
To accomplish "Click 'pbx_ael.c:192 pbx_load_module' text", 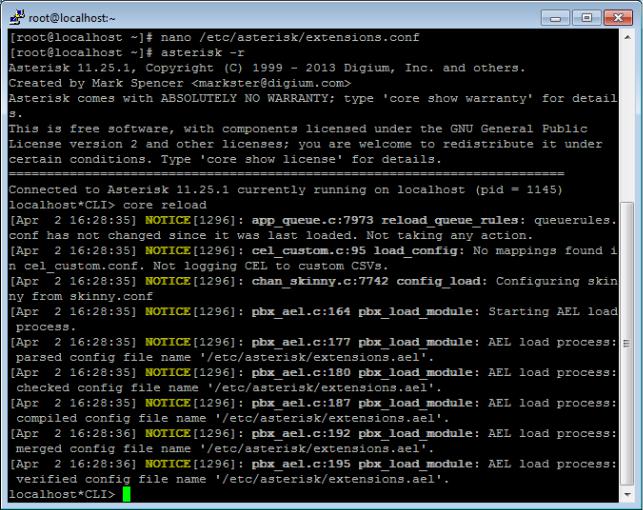I will coord(362,433).
